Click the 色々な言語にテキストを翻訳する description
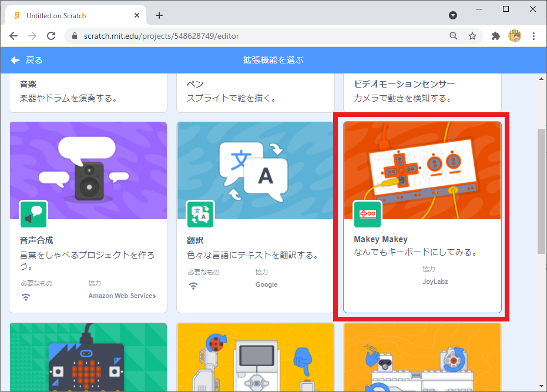 point(254,255)
